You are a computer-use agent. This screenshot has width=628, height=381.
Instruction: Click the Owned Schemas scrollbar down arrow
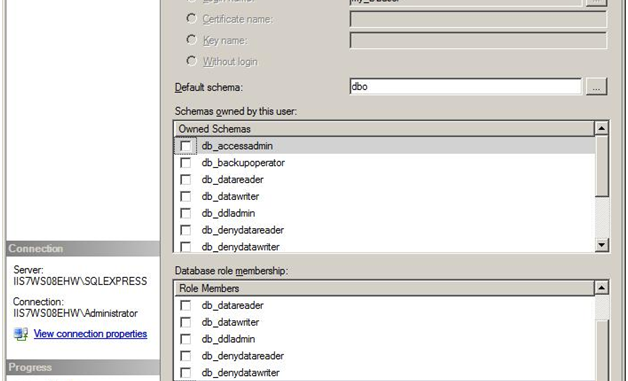(x=602, y=244)
